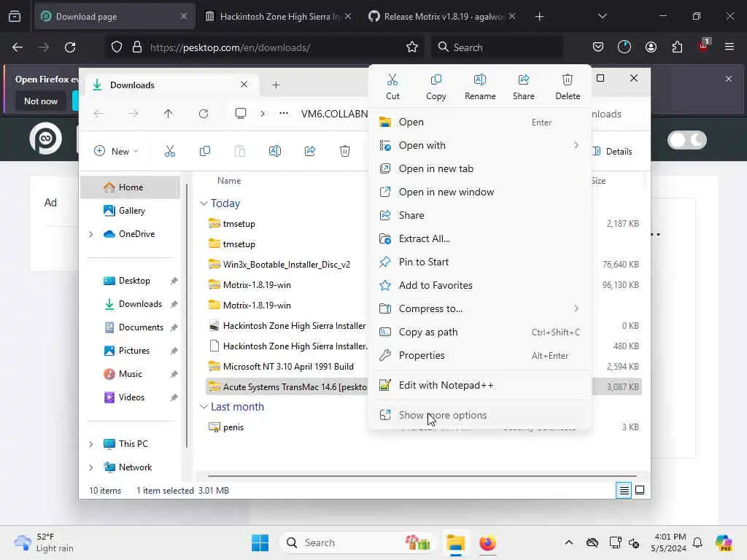The width and height of the screenshot is (747, 560).
Task: Switch to large icons view in status bar
Action: (x=640, y=490)
